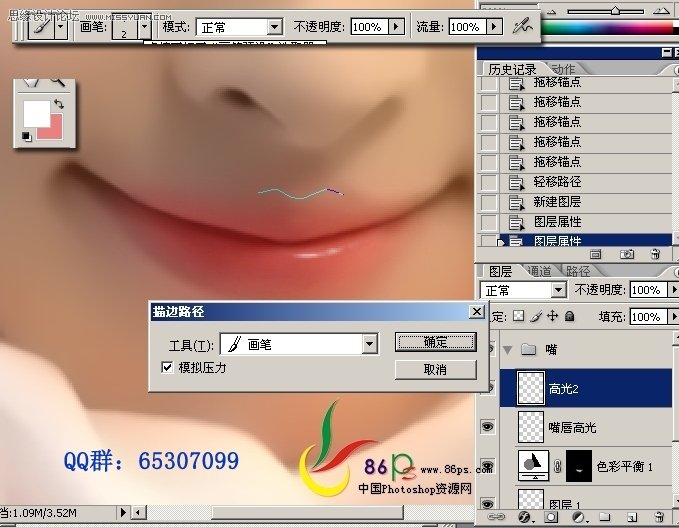This screenshot has height=528, width=679.
Task: Close the 描边路径 dialog
Action: (477, 311)
